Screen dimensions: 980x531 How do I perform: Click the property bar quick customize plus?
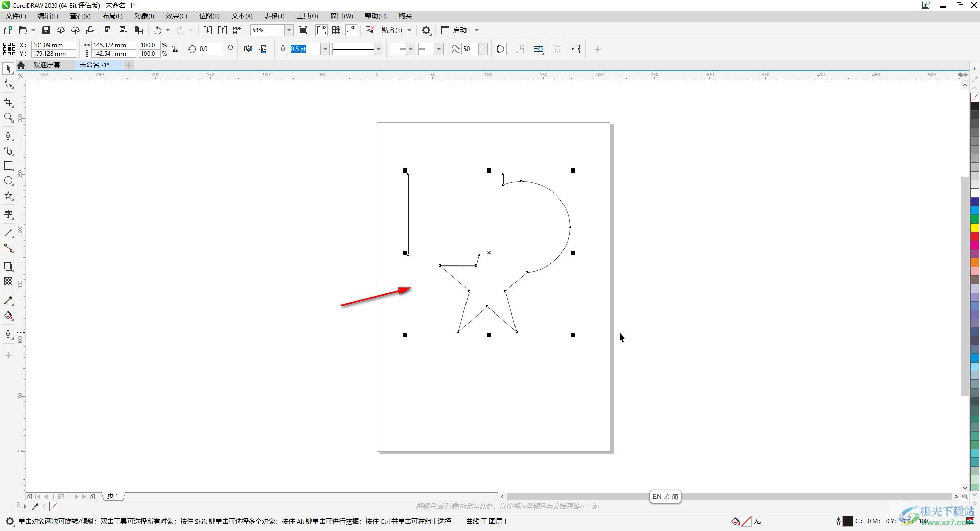pyautogui.click(x=598, y=49)
